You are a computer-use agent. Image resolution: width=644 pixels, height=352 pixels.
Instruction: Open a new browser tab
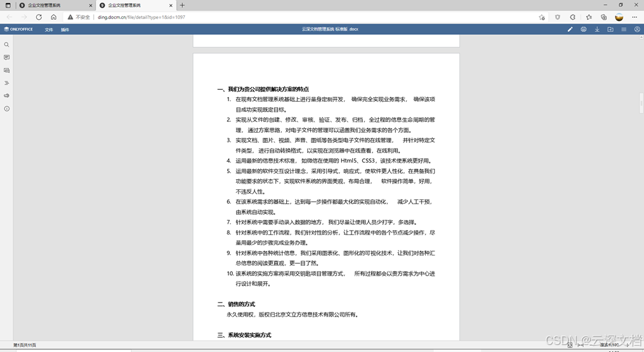[x=182, y=5]
